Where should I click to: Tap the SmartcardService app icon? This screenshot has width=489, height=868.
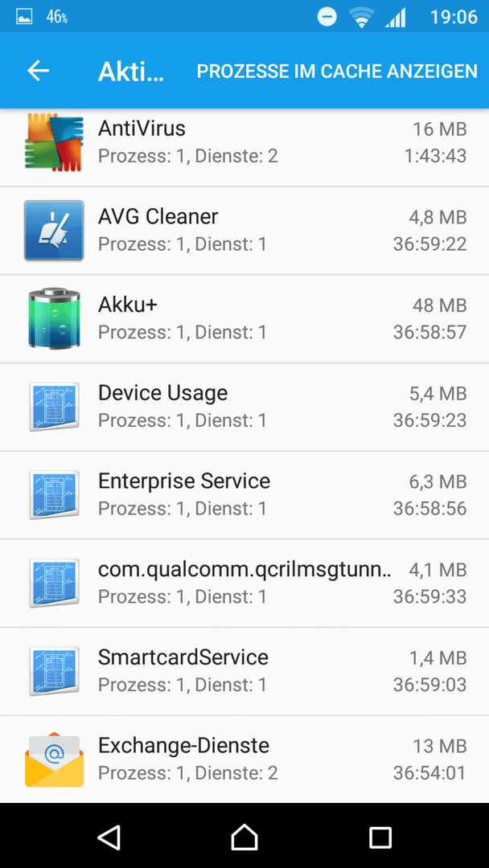pyautogui.click(x=54, y=671)
